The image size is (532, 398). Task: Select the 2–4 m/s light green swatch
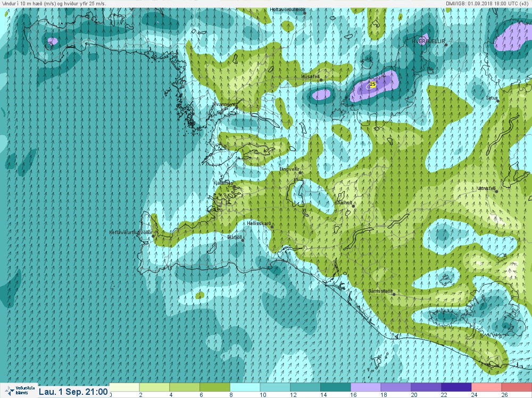pos(154,387)
